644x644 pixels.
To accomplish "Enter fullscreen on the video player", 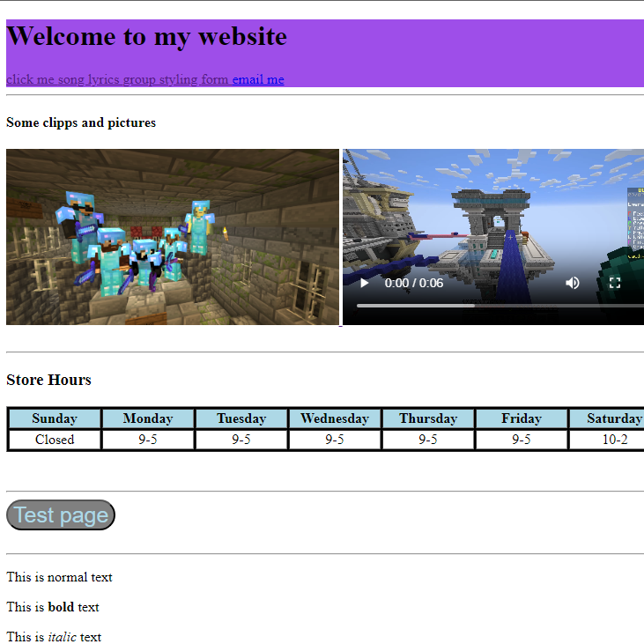I will click(614, 283).
